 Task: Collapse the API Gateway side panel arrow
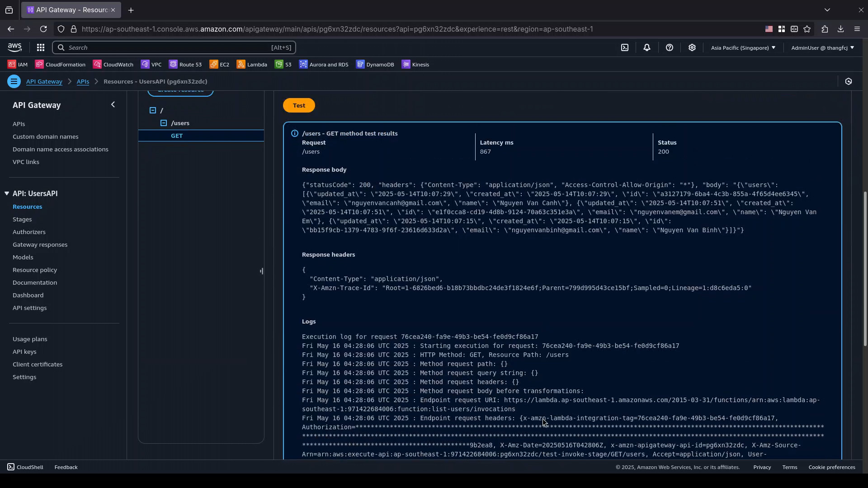pos(113,105)
